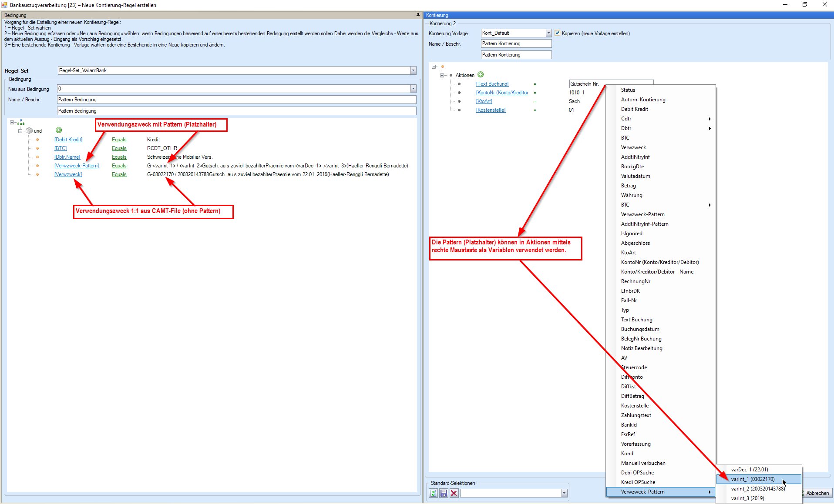Click the second 'Pattern Kontierung' description field
This screenshot has height=504, width=834.
516,55
